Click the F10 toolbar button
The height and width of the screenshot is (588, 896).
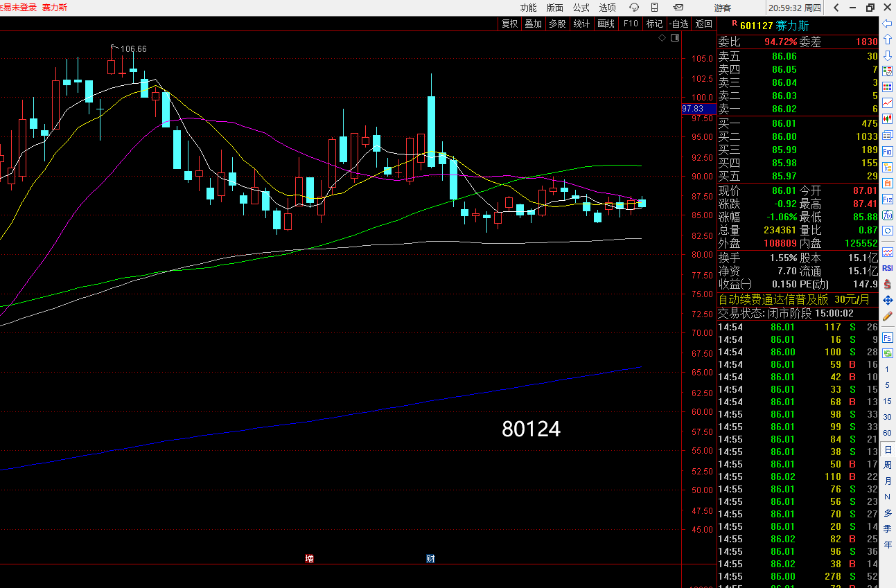point(630,24)
